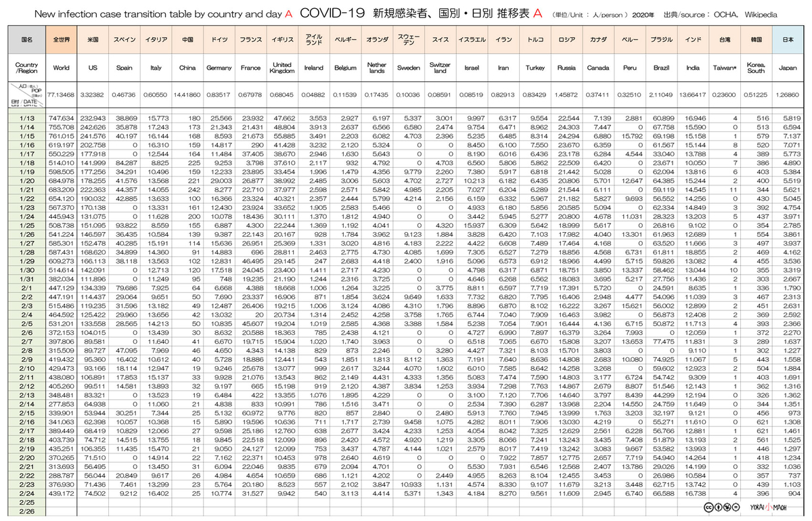Viewport: 812px width, 521px height.
Task: Select the 'Iran' column header
Action: pyautogui.click(x=503, y=68)
